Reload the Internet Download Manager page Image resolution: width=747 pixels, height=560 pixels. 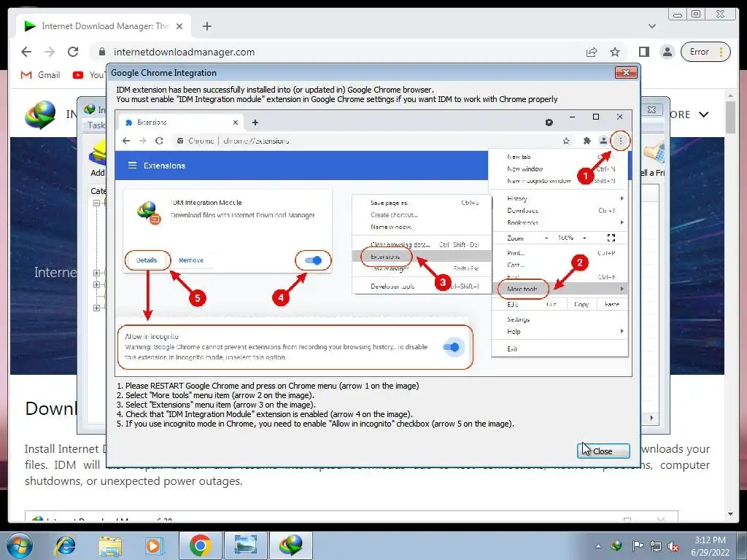[73, 52]
